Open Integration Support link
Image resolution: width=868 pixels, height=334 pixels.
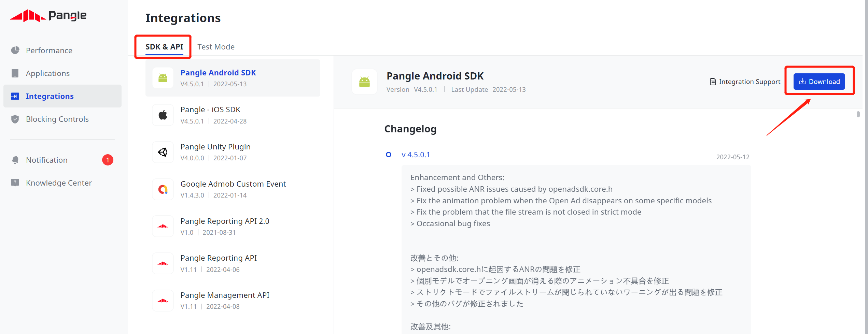[x=745, y=82]
